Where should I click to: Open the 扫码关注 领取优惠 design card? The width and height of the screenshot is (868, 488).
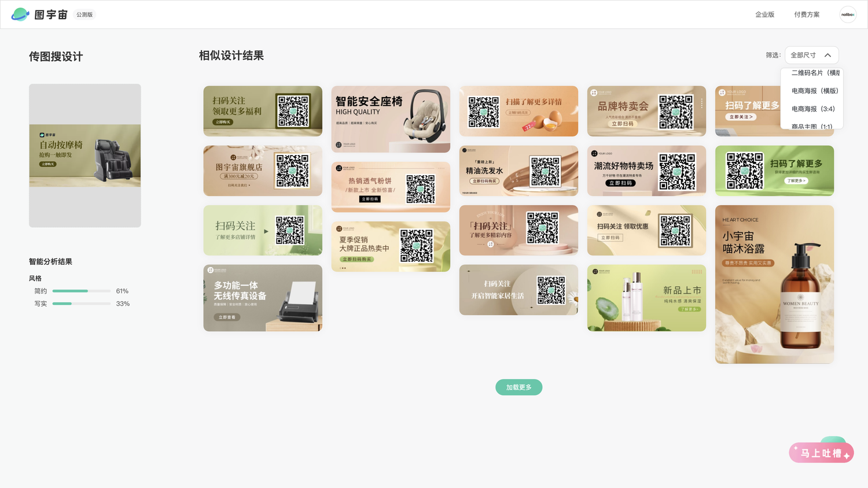click(646, 230)
